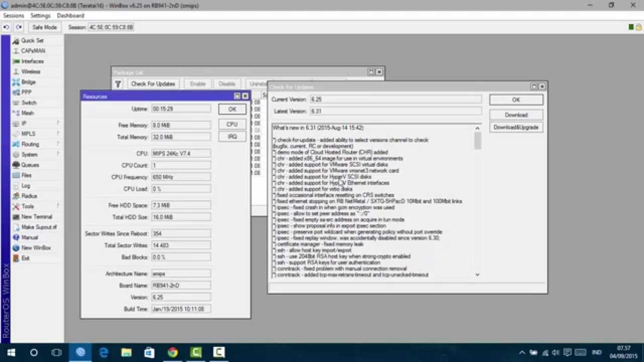Click the clock in the system tray

point(623,352)
